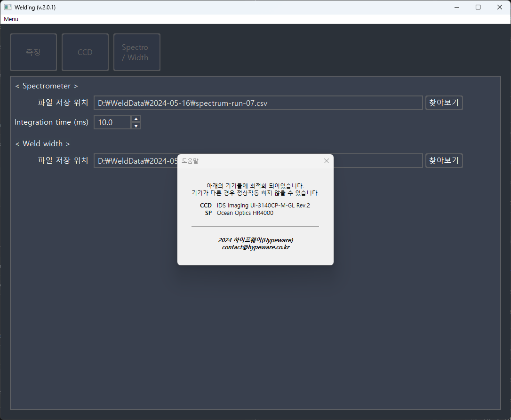Click the Weld width file path field
The height and width of the screenshot is (420, 511).
258,161
